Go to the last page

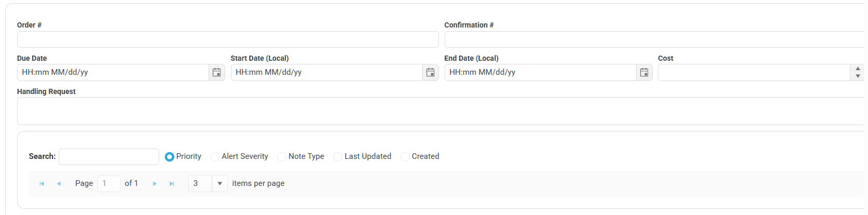[x=172, y=184]
